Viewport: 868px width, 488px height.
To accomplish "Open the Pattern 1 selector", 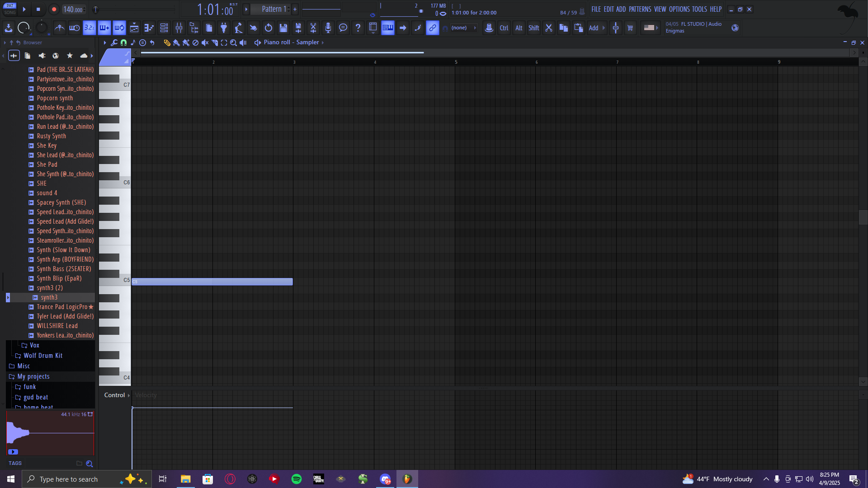I will point(274,9).
